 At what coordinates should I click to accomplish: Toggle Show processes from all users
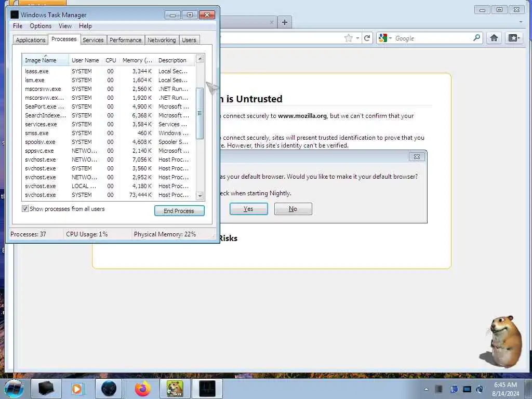click(x=25, y=209)
